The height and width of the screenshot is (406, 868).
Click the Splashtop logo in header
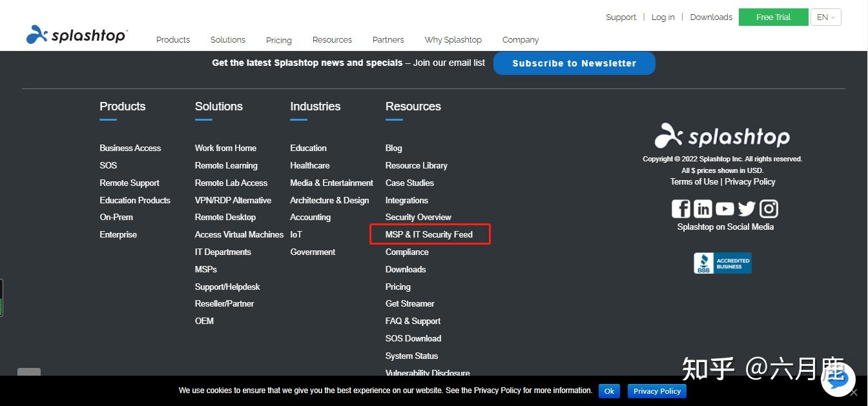(77, 35)
